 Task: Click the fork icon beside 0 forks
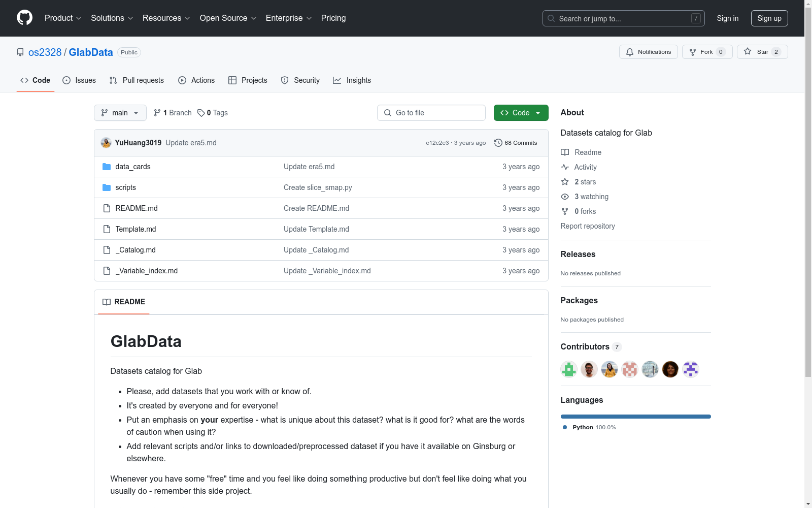(x=565, y=211)
